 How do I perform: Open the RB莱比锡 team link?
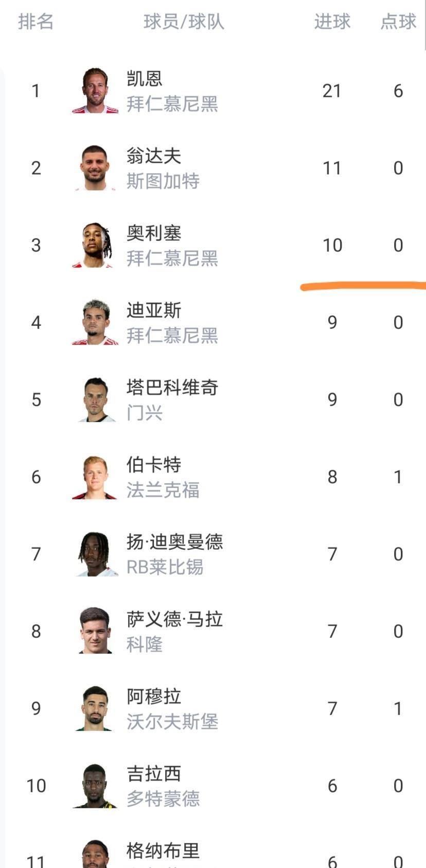click(x=165, y=567)
